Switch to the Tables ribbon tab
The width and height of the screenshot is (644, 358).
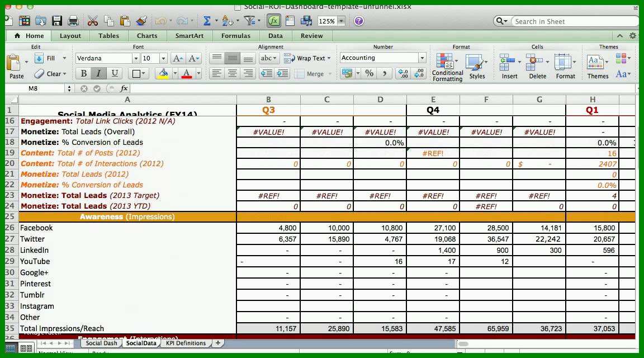pyautogui.click(x=108, y=36)
